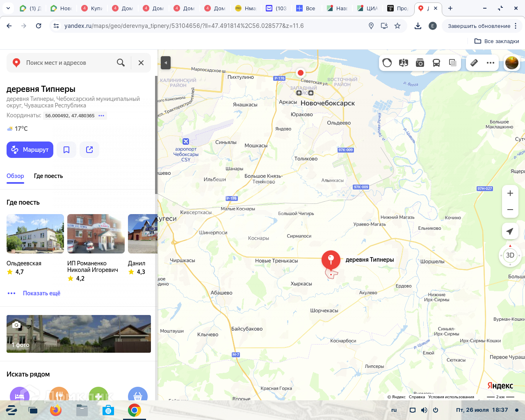Toggle public transport layer (bus icon)
The width and height of the screenshot is (525, 420).
click(x=436, y=63)
